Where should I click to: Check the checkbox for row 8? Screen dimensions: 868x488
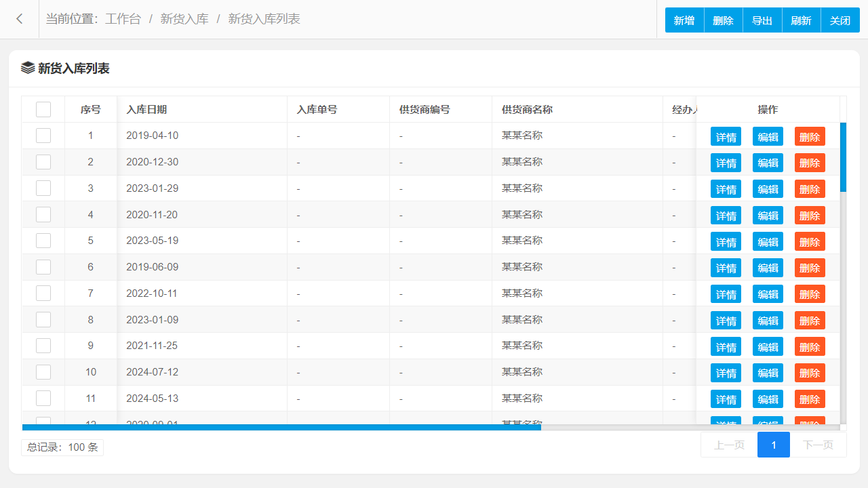pos(43,319)
